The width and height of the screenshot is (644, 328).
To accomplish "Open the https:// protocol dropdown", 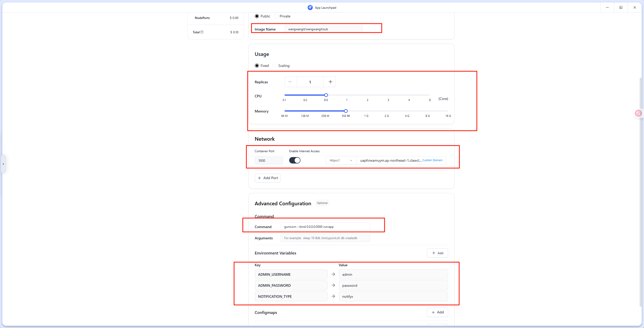I will pyautogui.click(x=341, y=160).
